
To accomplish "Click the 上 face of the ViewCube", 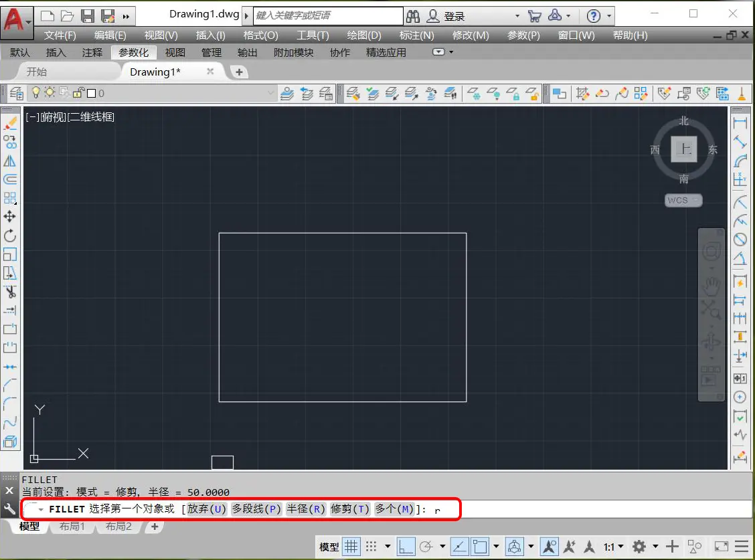I will coord(684,149).
